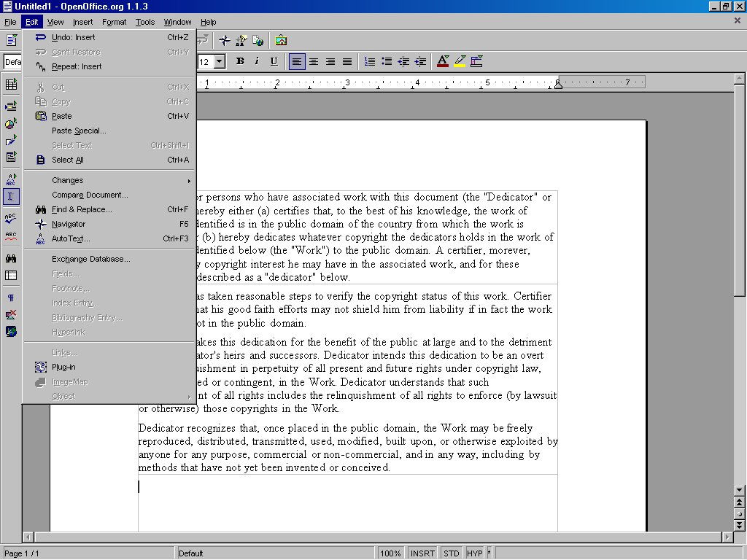The width and height of the screenshot is (747, 560).
Task: Click the font color red swatch icon
Action: tap(442, 62)
